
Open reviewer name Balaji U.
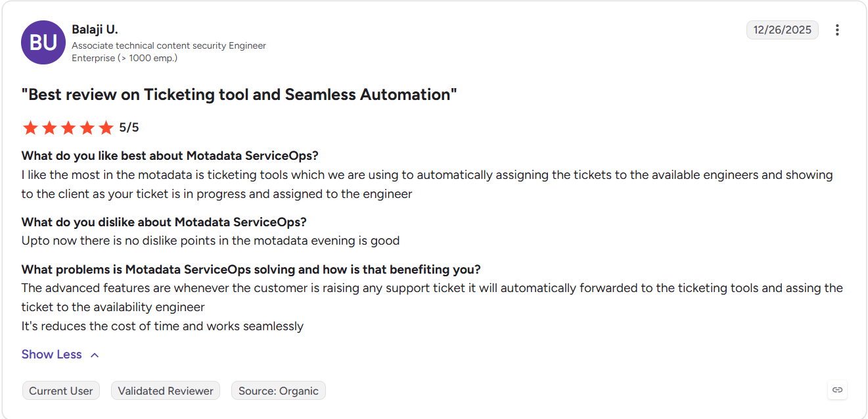[x=95, y=30]
